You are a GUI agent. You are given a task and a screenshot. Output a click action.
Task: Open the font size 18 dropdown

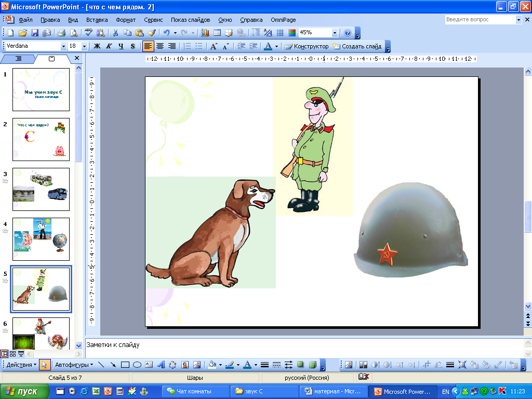[x=85, y=46]
